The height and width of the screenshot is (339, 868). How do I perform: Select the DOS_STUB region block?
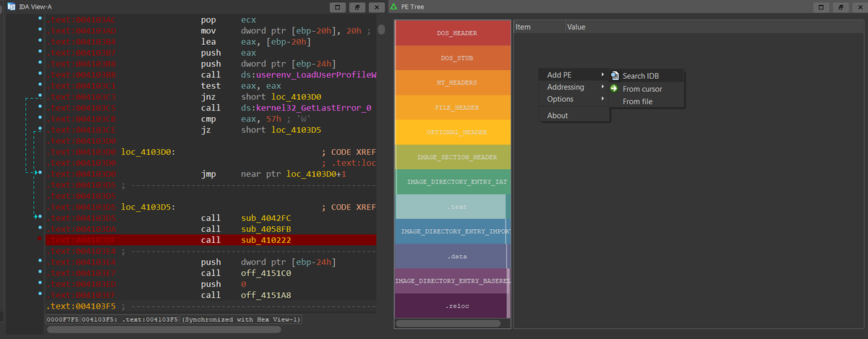[453, 58]
